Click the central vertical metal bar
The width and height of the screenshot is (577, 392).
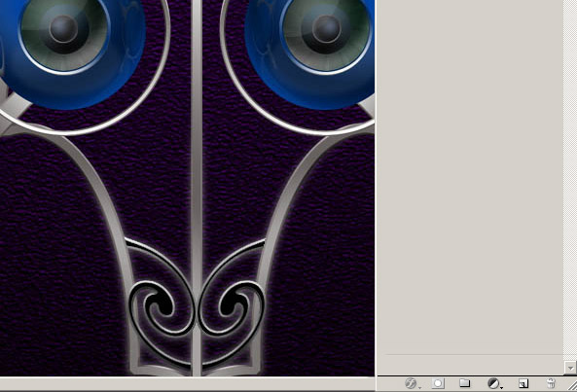click(197, 188)
